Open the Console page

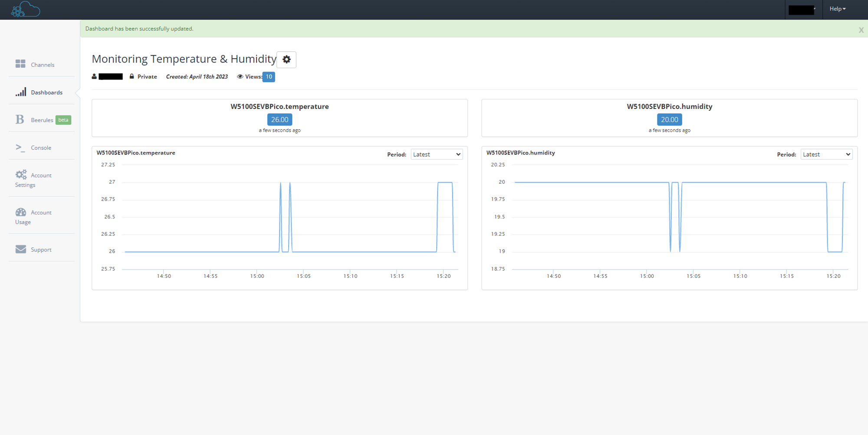[42, 148]
